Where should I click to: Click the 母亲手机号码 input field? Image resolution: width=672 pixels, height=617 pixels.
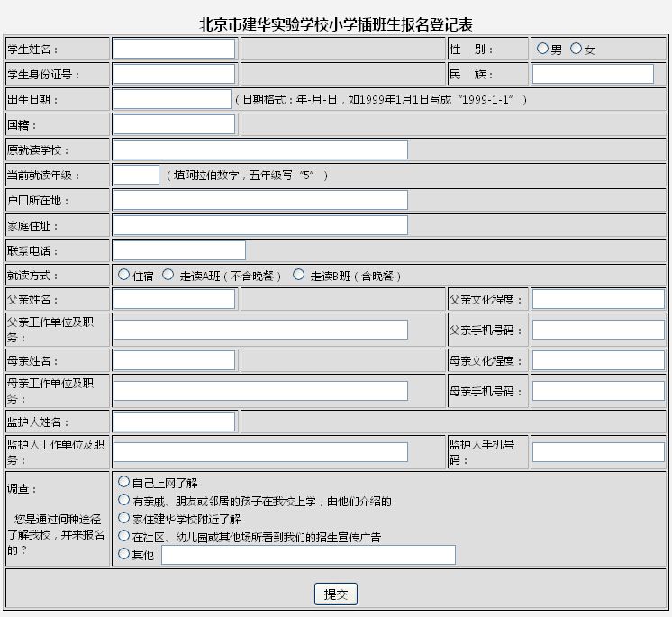click(598, 391)
